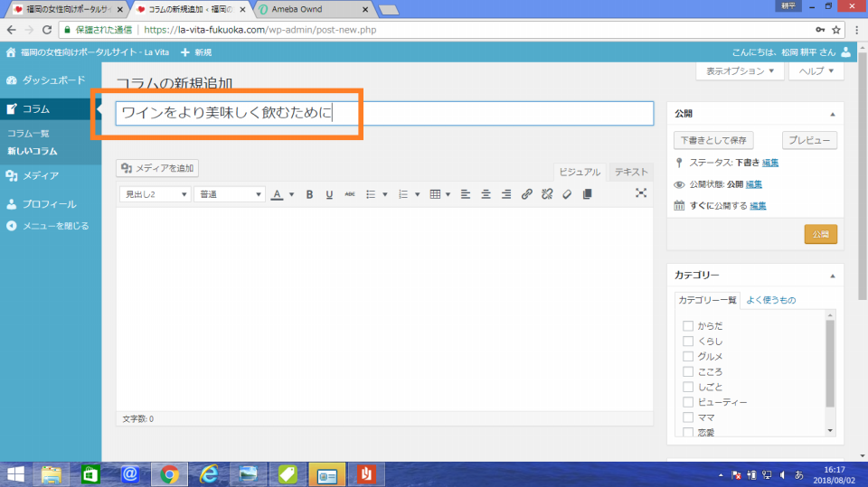Edit the 公開状態 visibility link
Viewport: 868px width, 487px height.
pyautogui.click(x=753, y=184)
